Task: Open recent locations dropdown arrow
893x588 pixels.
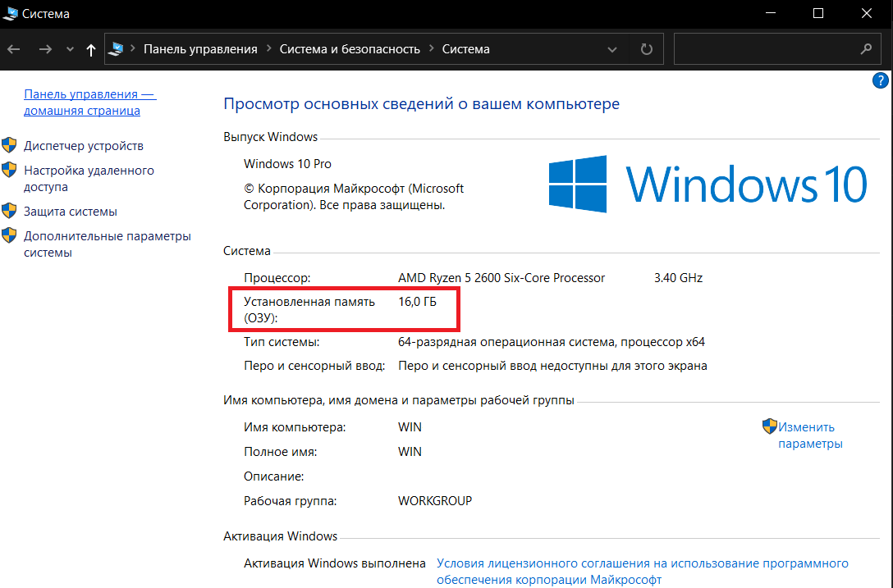Action: click(x=70, y=49)
